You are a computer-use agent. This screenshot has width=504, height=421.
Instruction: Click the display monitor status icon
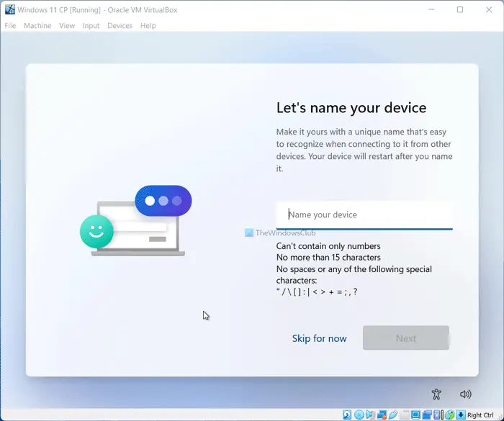415,415
